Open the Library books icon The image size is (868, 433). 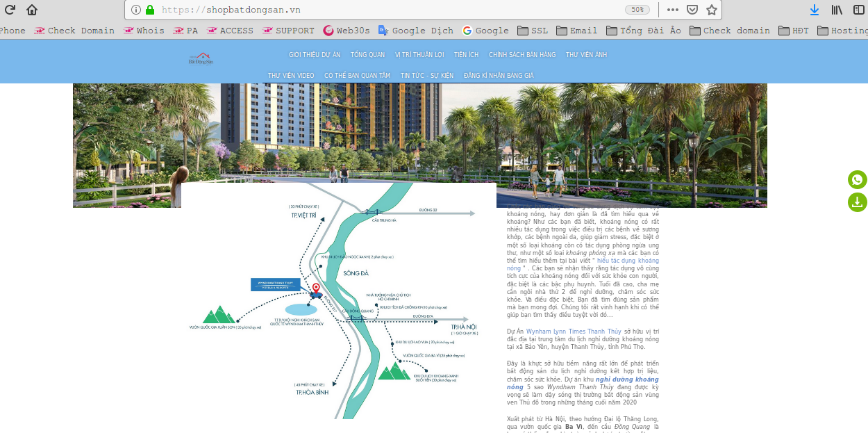[x=837, y=10]
